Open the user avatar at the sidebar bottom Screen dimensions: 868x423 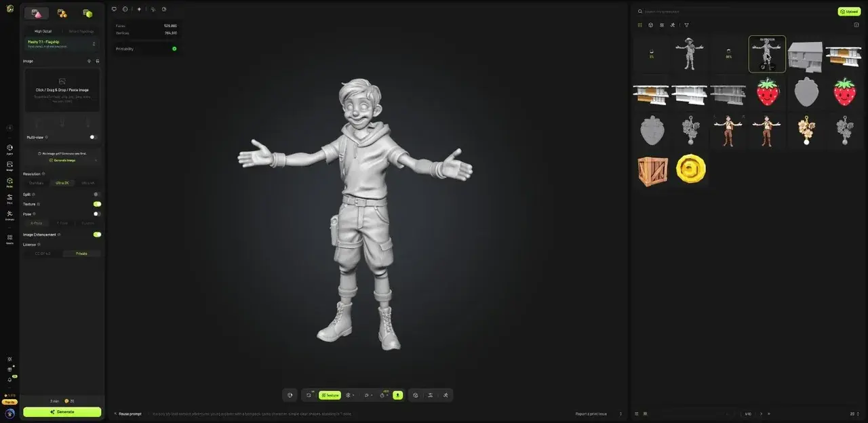click(9, 413)
